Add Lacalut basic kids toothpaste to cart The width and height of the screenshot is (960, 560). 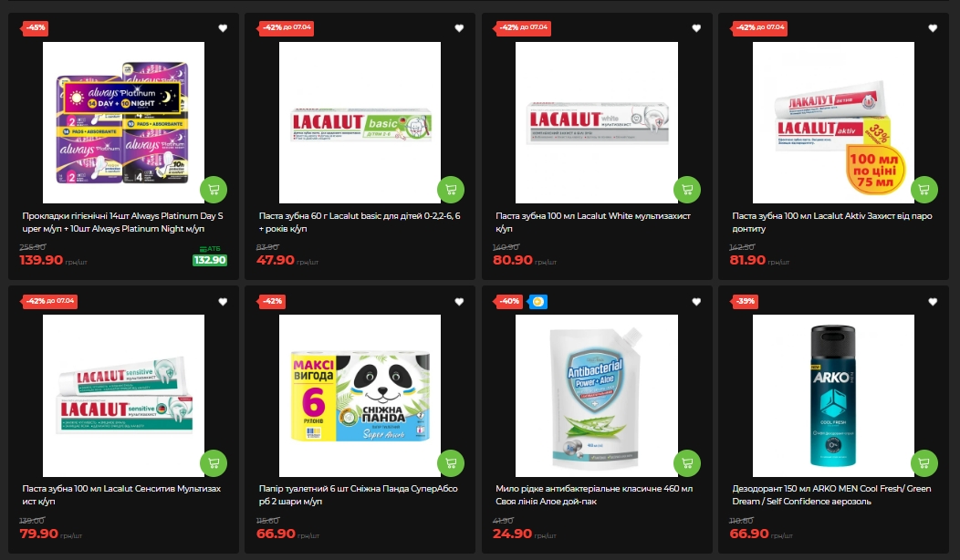(451, 190)
